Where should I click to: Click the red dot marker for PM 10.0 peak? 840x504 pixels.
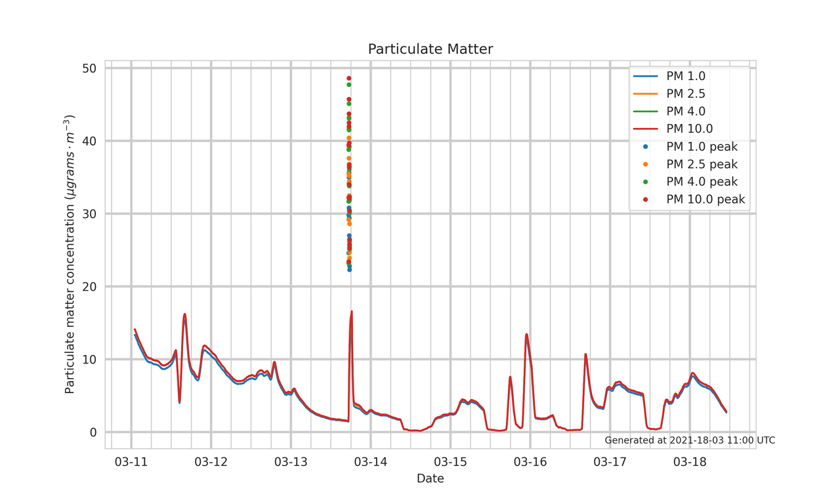[646, 199]
